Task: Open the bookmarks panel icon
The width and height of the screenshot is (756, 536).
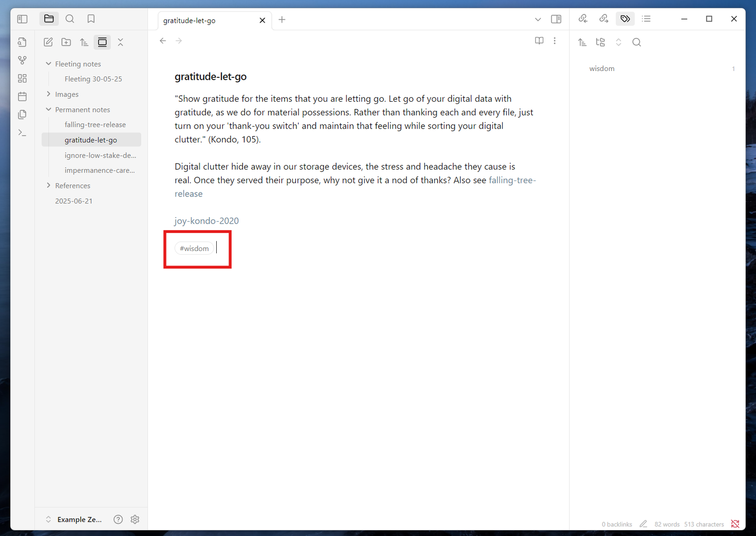Action: click(91, 19)
